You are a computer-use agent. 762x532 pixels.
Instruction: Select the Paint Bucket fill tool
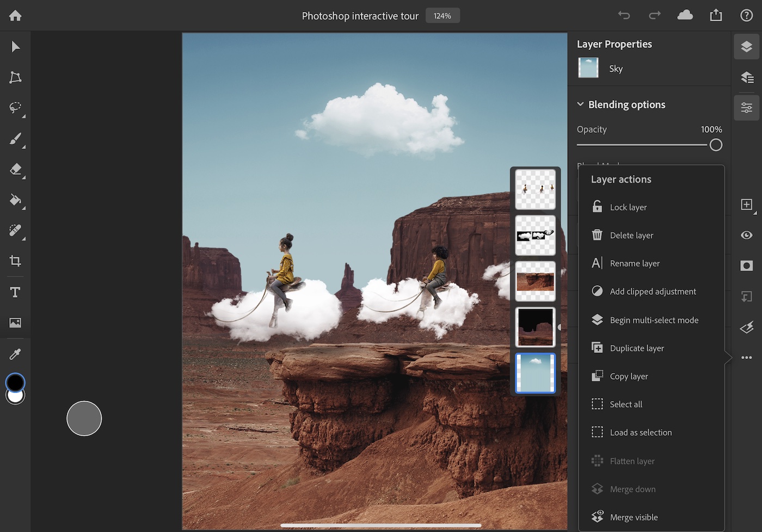[x=15, y=200]
